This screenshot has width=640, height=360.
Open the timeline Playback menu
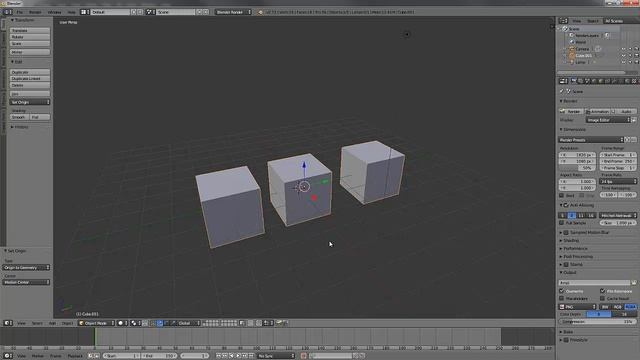click(x=75, y=356)
